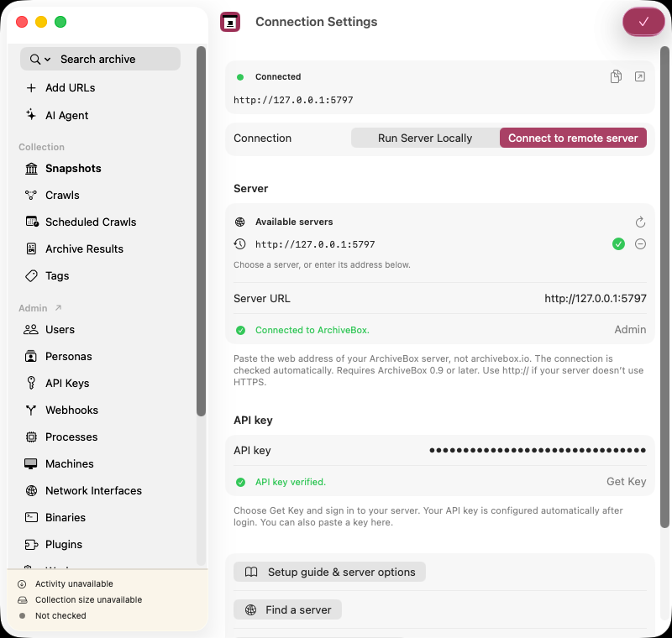
Task: Remove the 127.0.0.1:5797 server entry
Action: (x=640, y=244)
